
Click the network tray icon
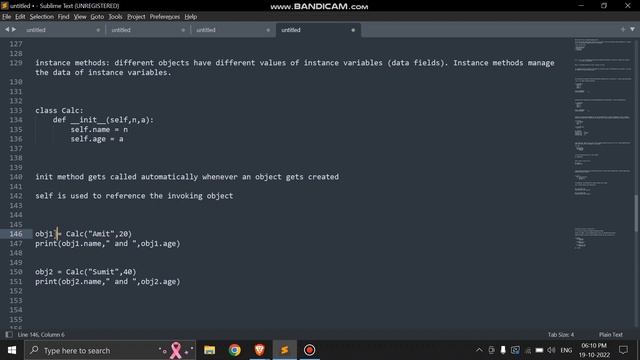pos(527,350)
